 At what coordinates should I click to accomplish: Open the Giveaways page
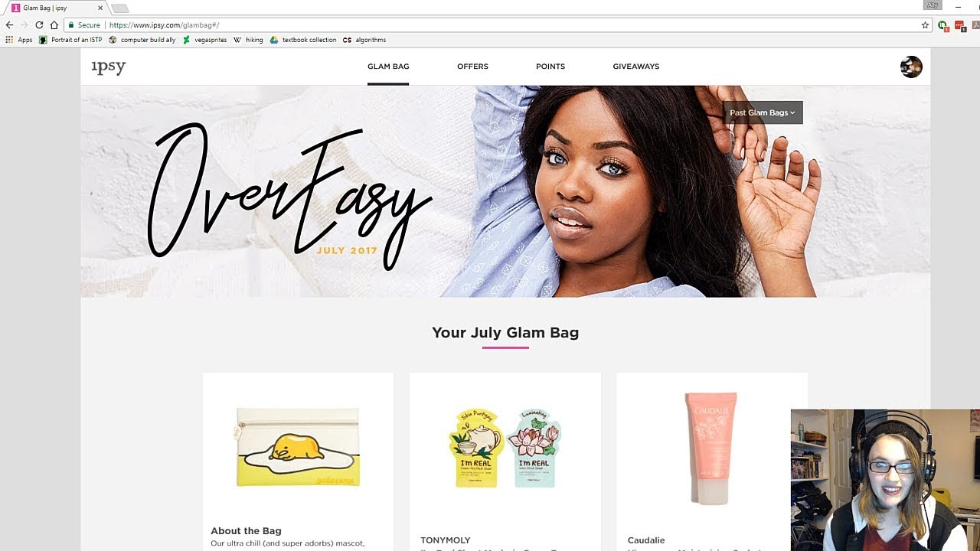635,67
